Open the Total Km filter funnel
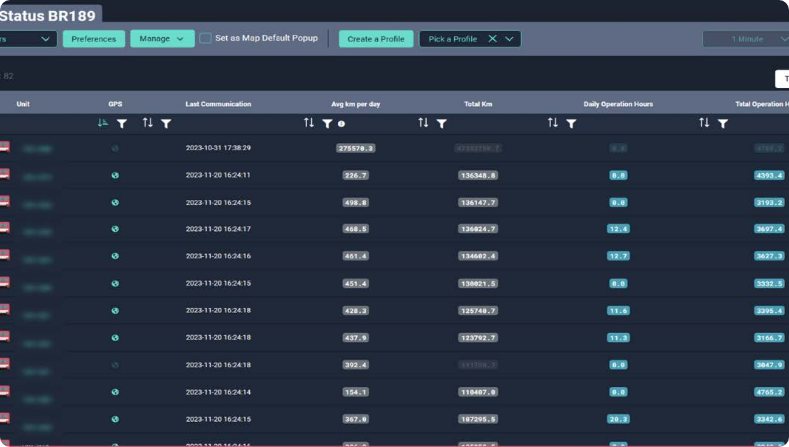 (x=441, y=123)
